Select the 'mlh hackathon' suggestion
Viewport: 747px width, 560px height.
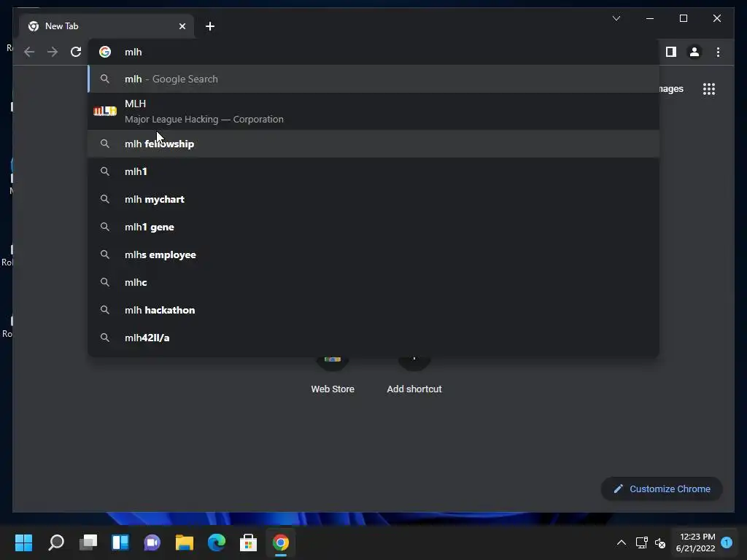point(374,310)
